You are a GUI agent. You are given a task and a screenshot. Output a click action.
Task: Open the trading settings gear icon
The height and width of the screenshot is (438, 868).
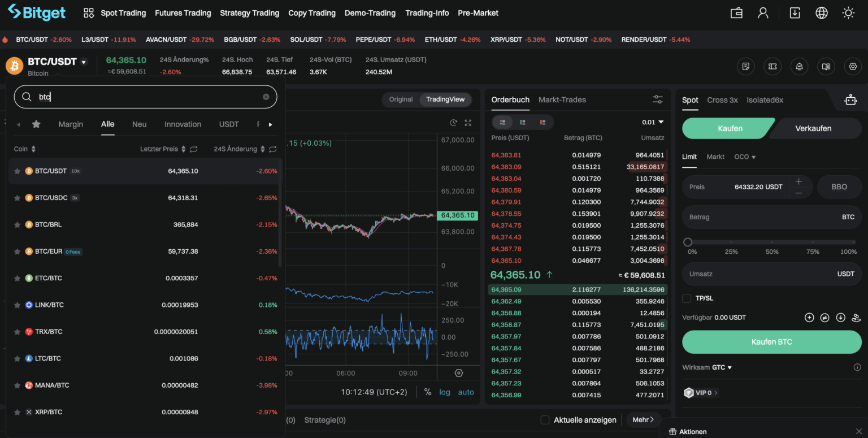point(853,66)
